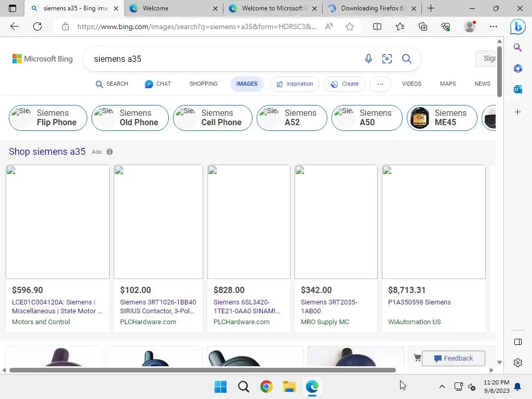The height and width of the screenshot is (399, 532).
Task: Open MAPS results tab
Action: pyautogui.click(x=448, y=84)
